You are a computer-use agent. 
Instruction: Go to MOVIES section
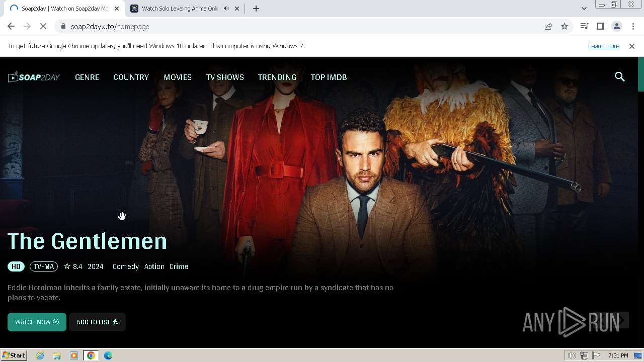178,77
